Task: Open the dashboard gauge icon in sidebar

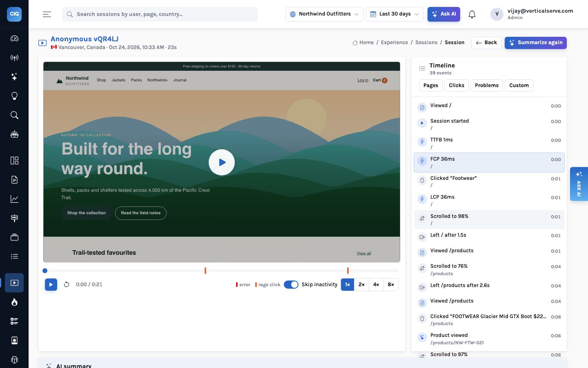Action: click(14, 38)
